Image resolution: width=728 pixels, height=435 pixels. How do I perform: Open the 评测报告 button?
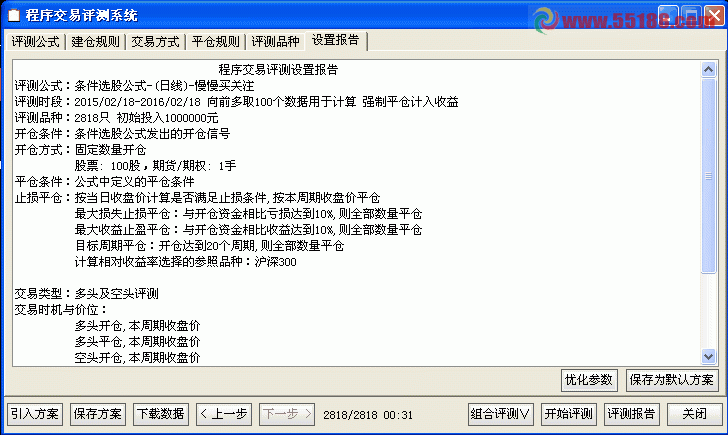631,414
